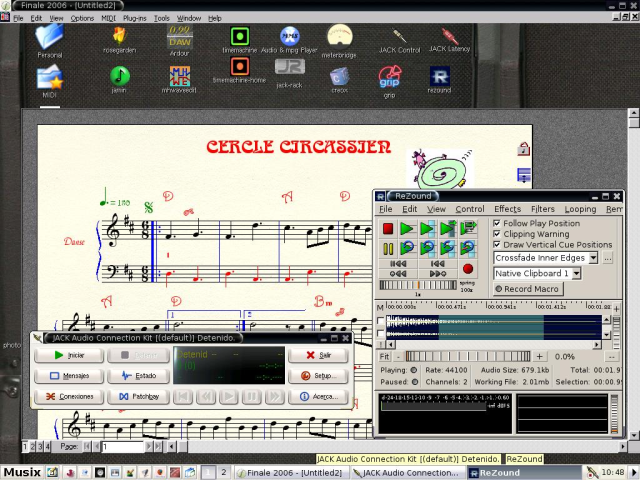Open the Plug-ins menu in Finale
Image resolution: width=640 pixels, height=480 pixels.
[134, 18]
